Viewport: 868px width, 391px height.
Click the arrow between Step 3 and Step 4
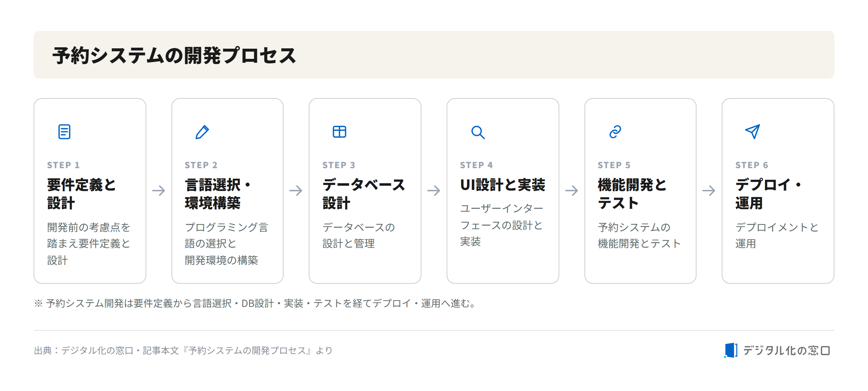434,191
